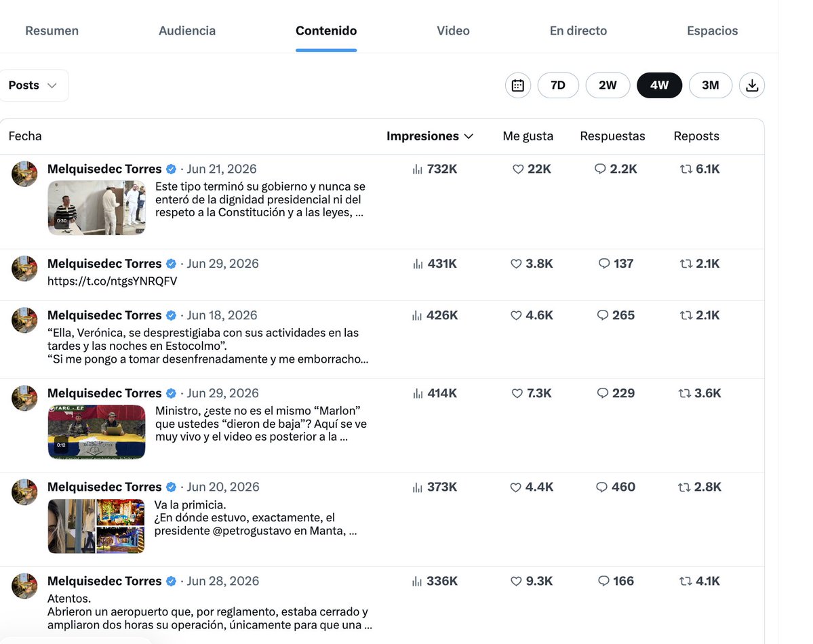Click the repost icon beside 4.1K
The image size is (813, 644).
pyautogui.click(x=686, y=581)
